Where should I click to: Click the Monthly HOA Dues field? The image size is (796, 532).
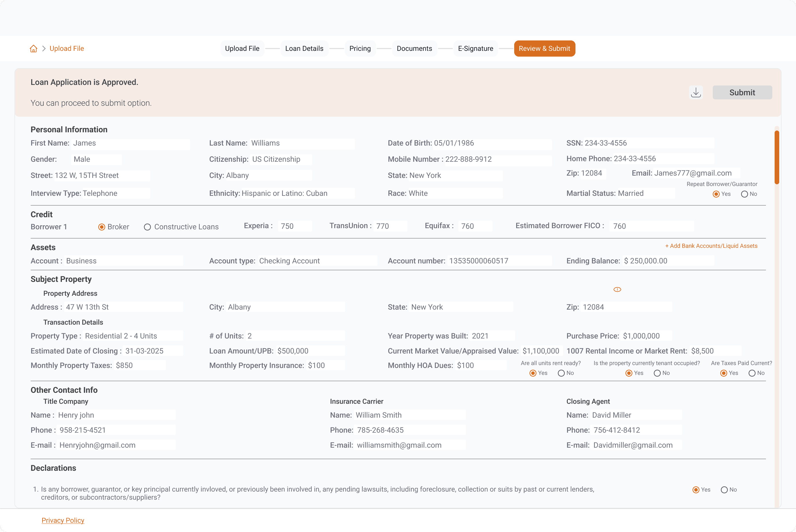(x=481, y=365)
